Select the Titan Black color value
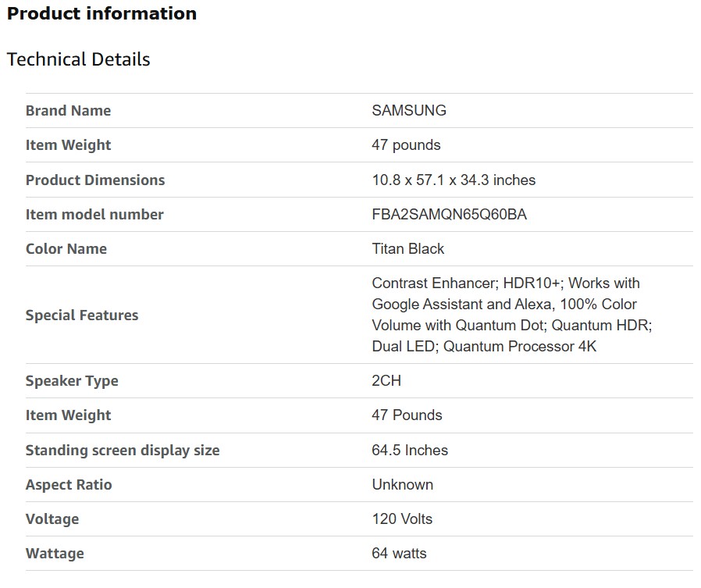The width and height of the screenshot is (701, 588). click(x=408, y=249)
